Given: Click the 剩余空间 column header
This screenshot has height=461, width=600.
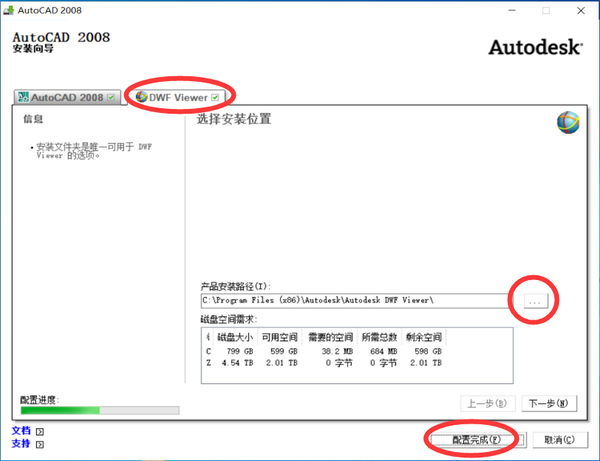Looking at the screenshot, I should 424,337.
